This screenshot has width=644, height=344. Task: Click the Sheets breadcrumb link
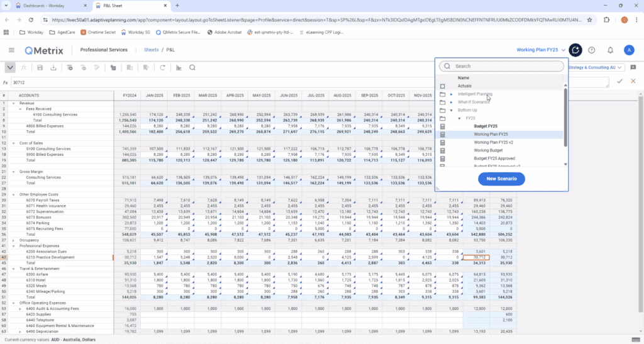tap(151, 50)
